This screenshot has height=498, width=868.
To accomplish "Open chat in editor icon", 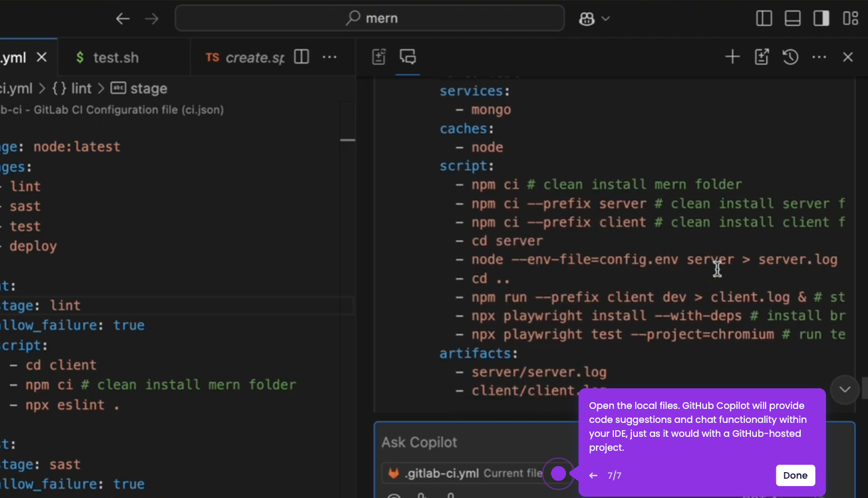I will pyautogui.click(x=762, y=57).
